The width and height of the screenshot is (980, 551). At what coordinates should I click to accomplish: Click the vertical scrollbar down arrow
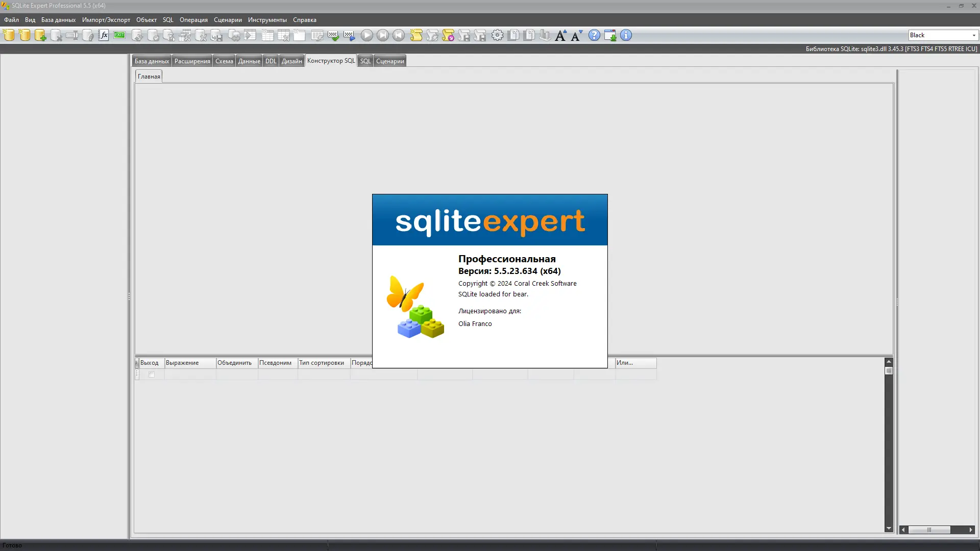[889, 529]
